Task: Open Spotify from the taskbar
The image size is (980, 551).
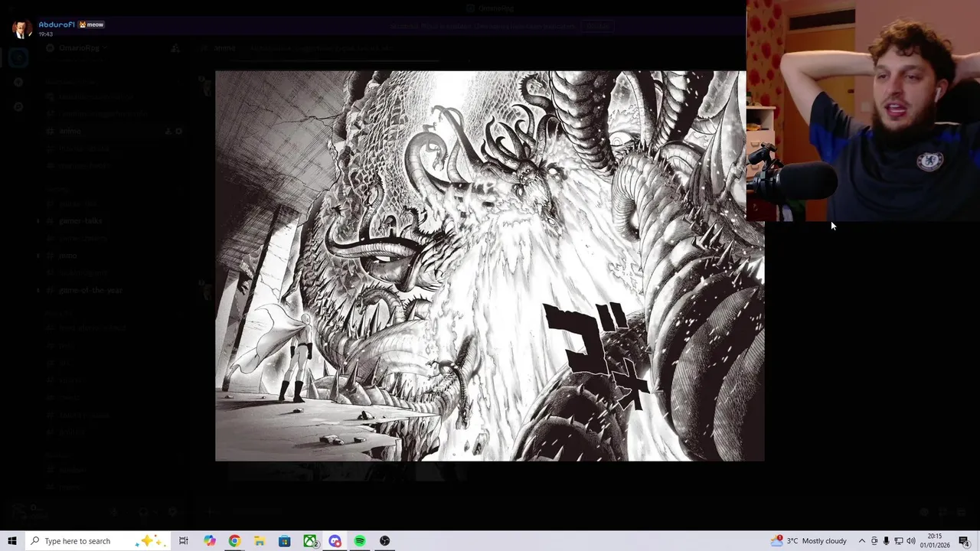Action: click(360, 541)
